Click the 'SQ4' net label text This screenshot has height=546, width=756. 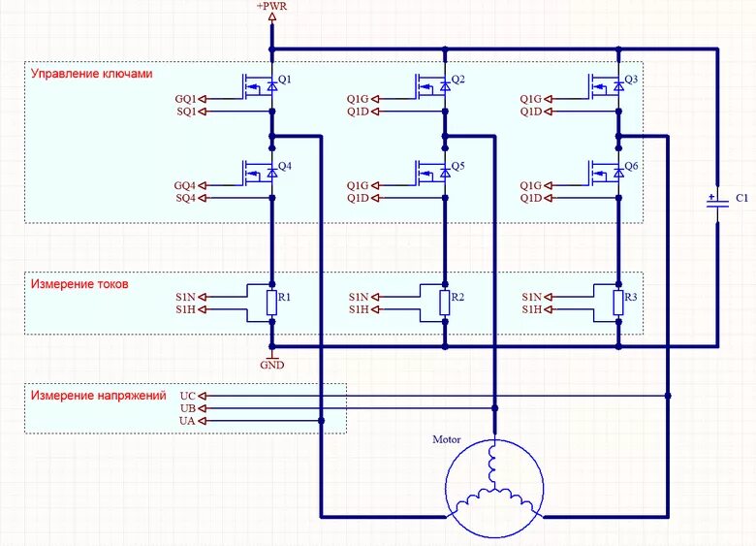[x=186, y=198]
